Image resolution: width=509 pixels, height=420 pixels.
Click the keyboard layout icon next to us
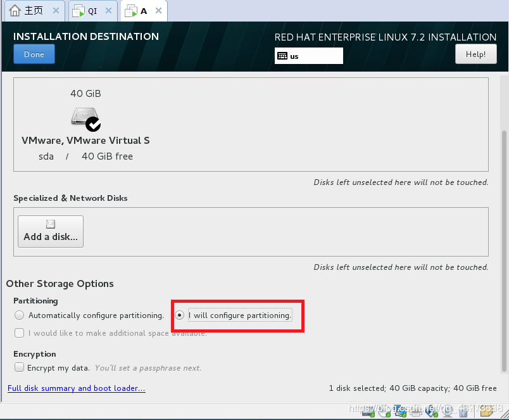tap(282, 56)
